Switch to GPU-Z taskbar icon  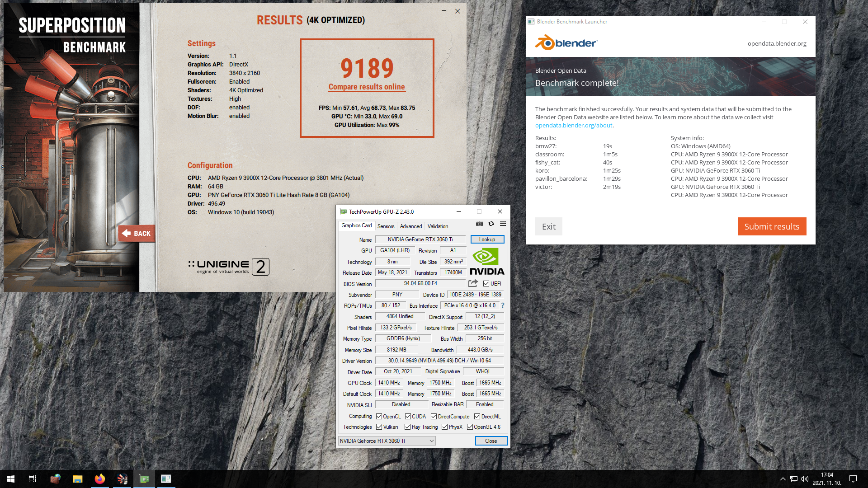point(144,479)
